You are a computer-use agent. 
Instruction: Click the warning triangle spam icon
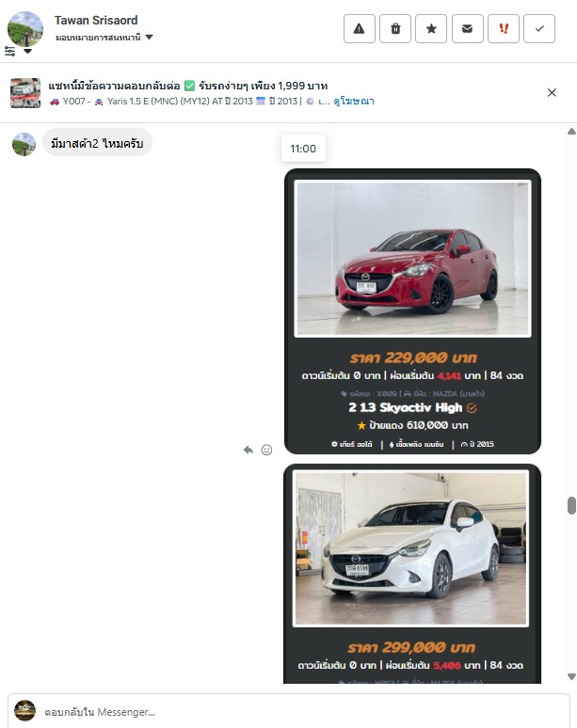click(360, 29)
